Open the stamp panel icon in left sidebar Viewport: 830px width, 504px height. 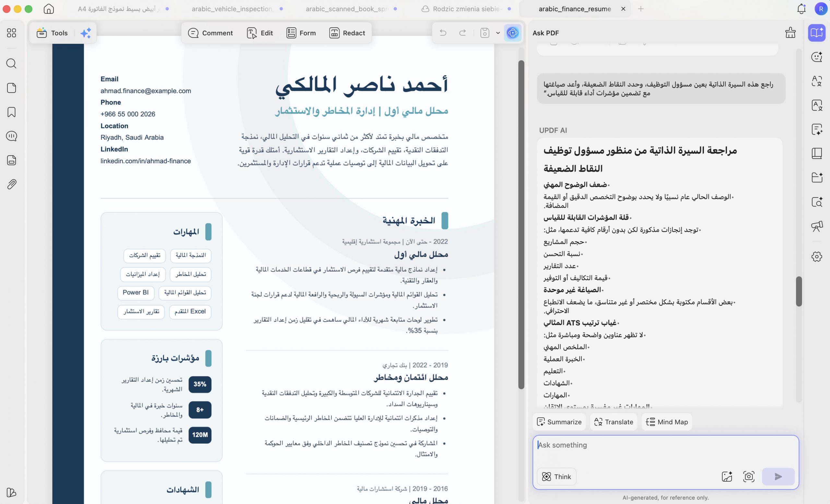click(x=11, y=160)
